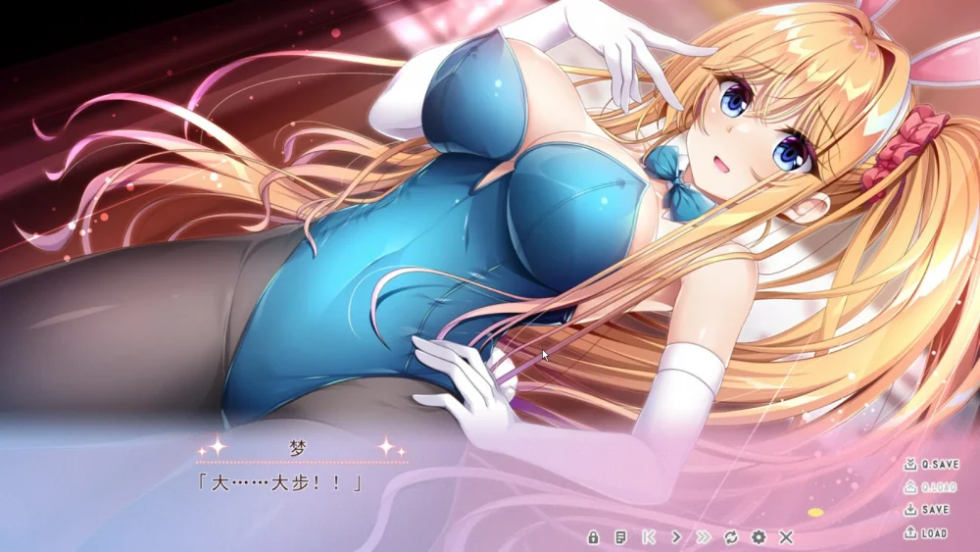Click the lock icon in bottom toolbar
980x552 pixels.
coord(593,537)
